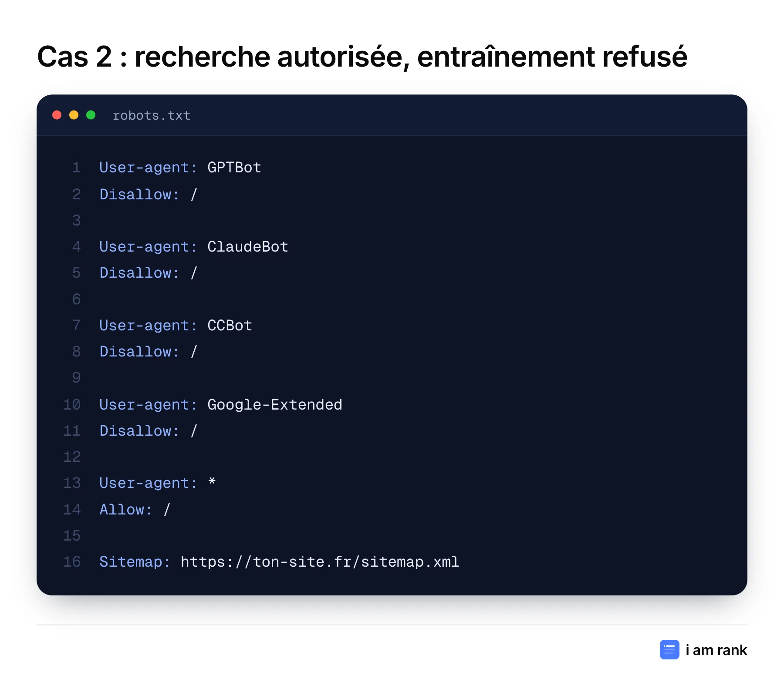Click the Allow: / directive
This screenshot has height=689, width=784.
[135, 510]
